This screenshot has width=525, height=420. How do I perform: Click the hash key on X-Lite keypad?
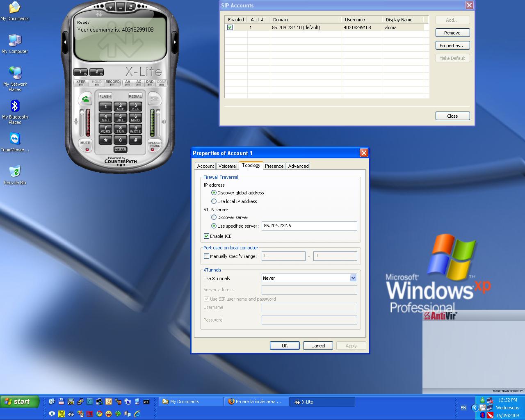click(x=135, y=140)
